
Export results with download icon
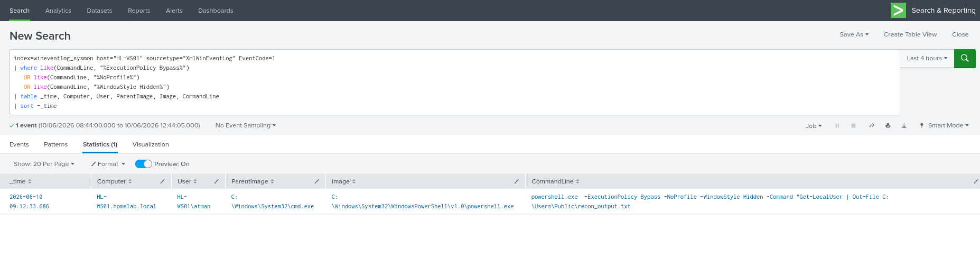904,126
